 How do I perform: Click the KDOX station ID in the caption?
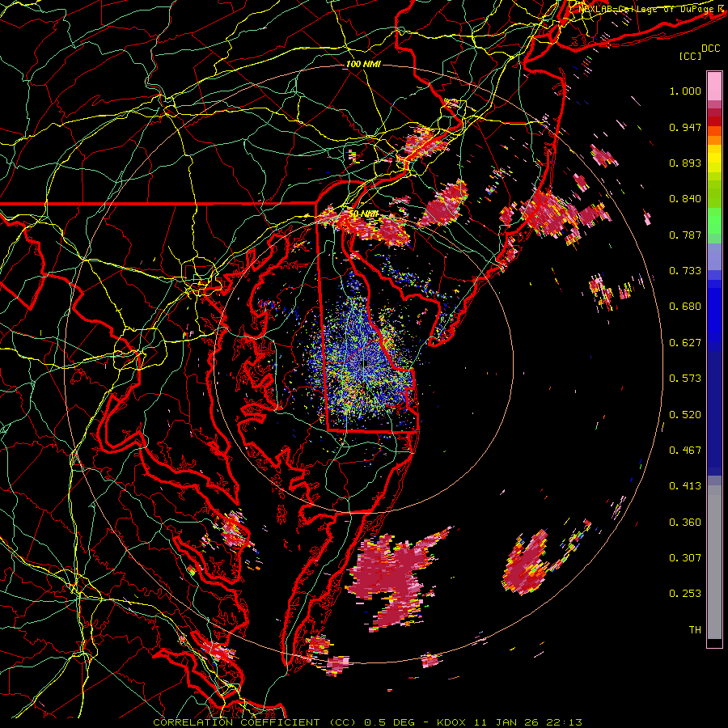click(x=451, y=722)
